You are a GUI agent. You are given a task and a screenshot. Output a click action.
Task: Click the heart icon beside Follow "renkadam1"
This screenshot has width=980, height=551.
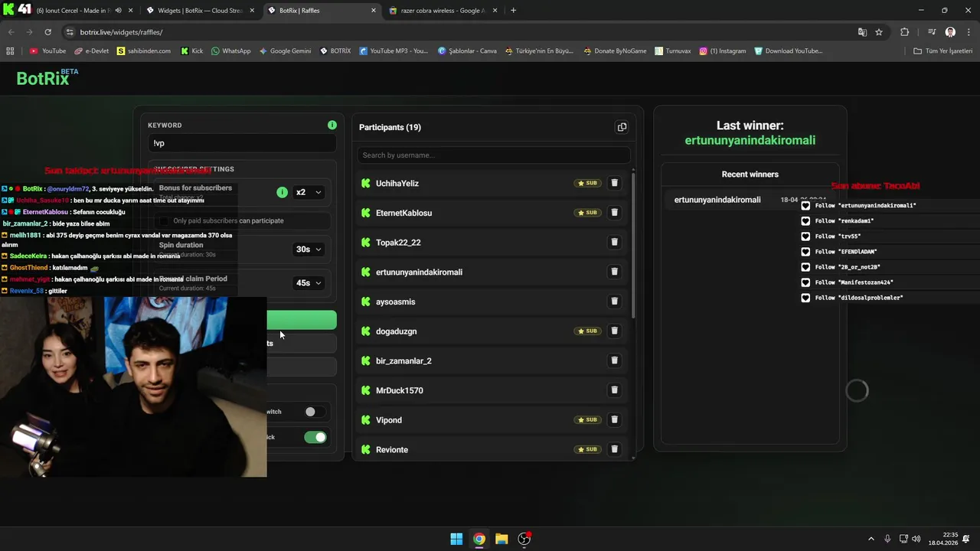point(805,221)
